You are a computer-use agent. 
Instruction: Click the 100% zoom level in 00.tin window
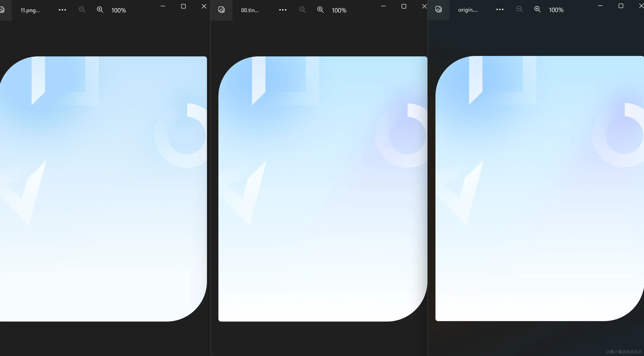coord(339,10)
